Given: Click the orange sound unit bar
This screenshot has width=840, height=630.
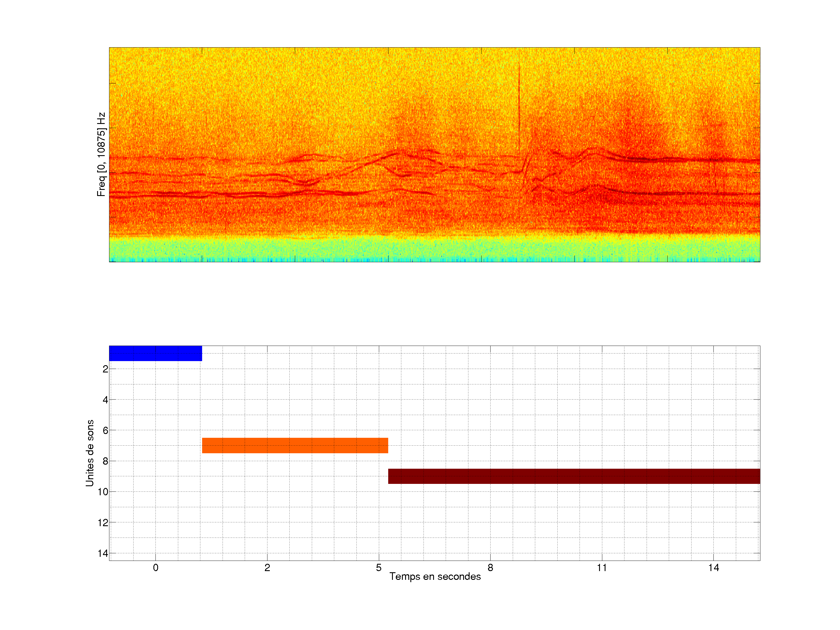Looking at the screenshot, I should tap(295, 445).
